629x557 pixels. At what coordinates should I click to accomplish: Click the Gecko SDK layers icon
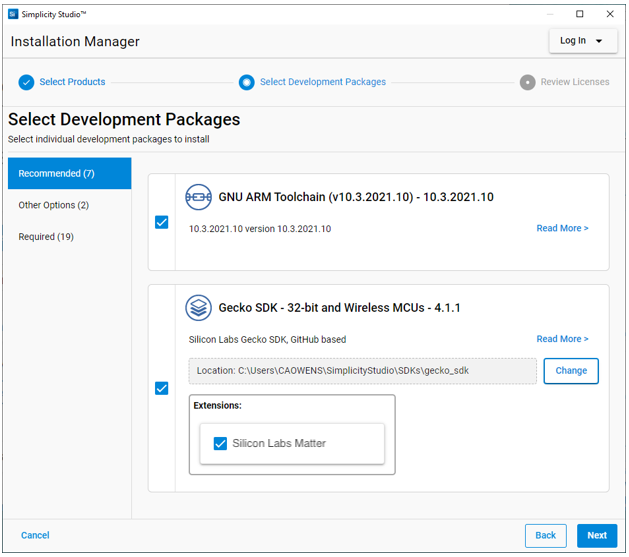click(x=198, y=308)
